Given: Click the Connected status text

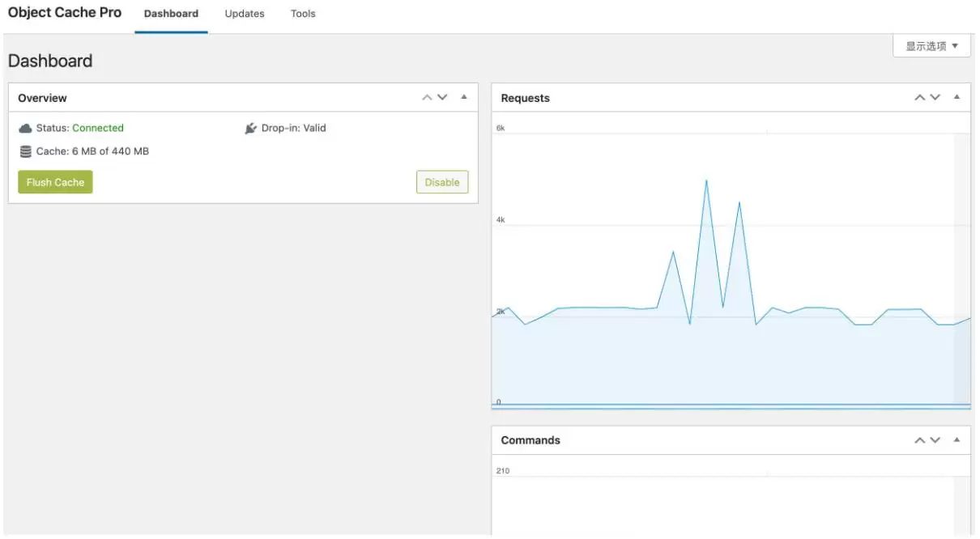Looking at the screenshot, I should (x=98, y=128).
